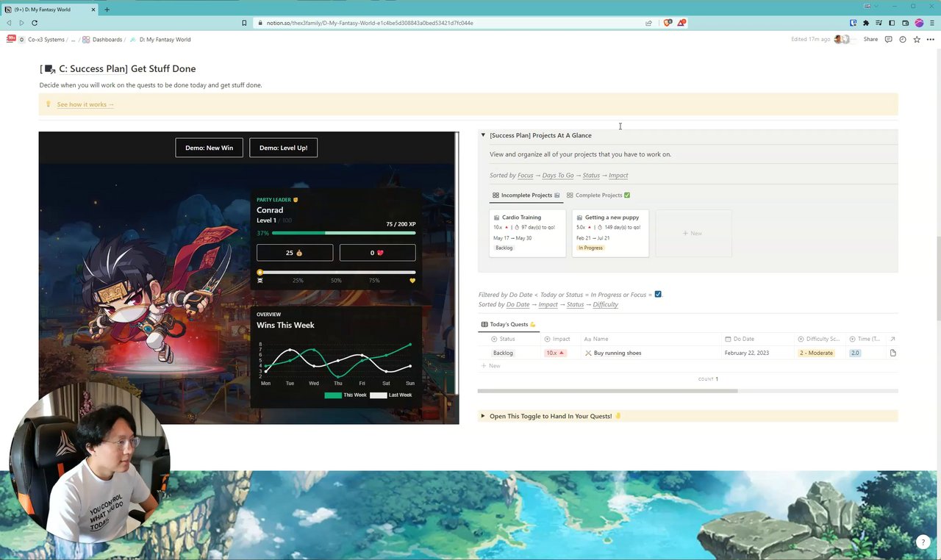Click the browser back arrow
Screen dimensions: 941x560
click(9, 23)
